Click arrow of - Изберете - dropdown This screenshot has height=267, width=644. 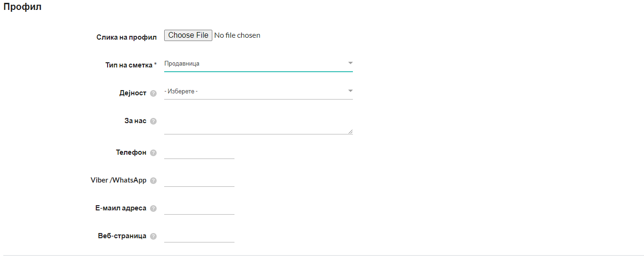point(350,91)
